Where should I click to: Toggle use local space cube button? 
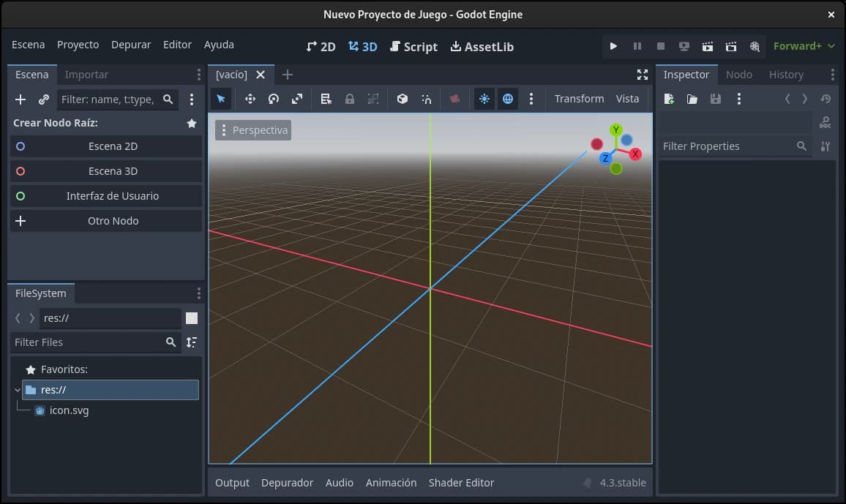click(x=402, y=99)
